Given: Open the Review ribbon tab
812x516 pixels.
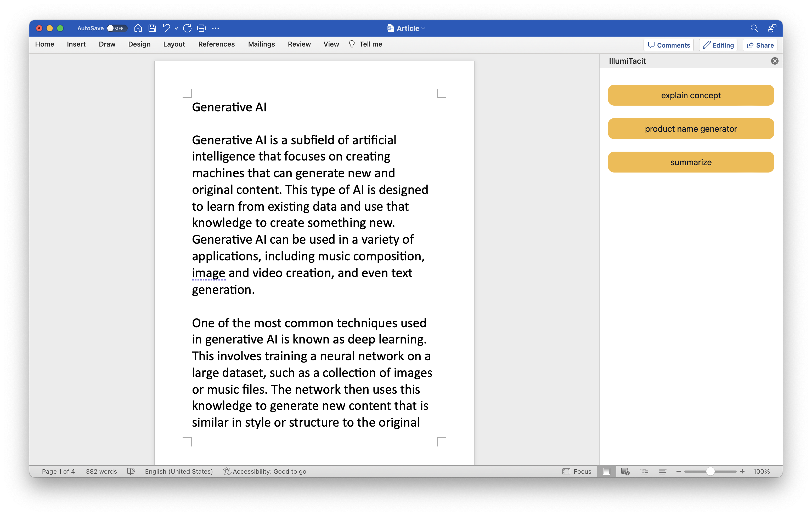Looking at the screenshot, I should tap(299, 44).
